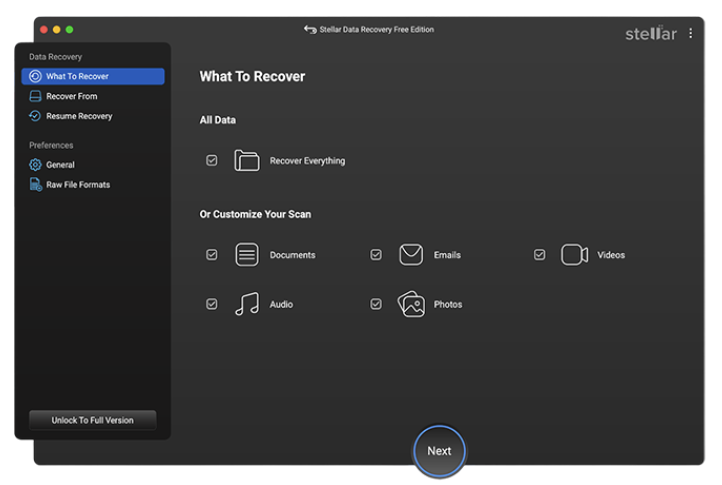
Task: Toggle the Videos checkbox
Action: (540, 255)
